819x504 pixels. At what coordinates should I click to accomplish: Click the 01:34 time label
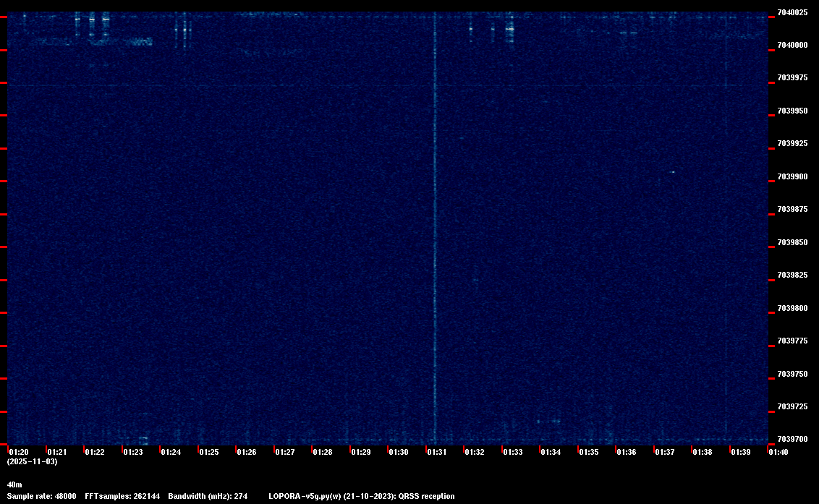[x=551, y=452]
